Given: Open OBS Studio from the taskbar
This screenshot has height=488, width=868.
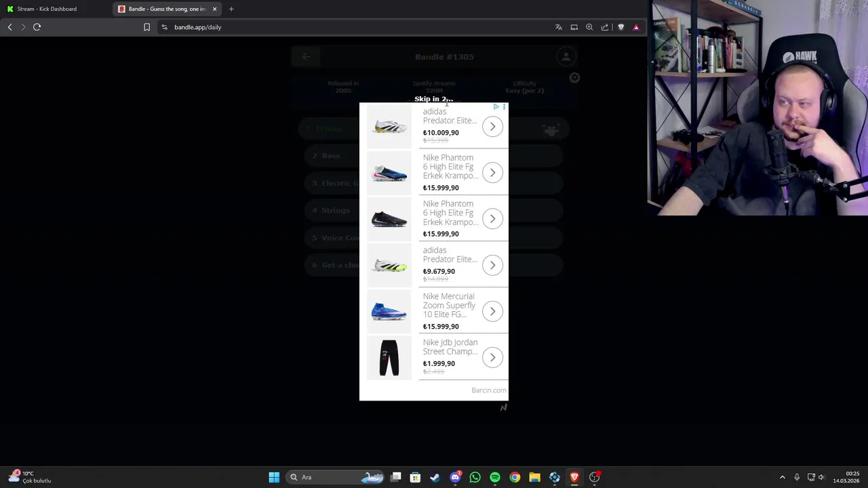Looking at the screenshot, I should 595,477.
